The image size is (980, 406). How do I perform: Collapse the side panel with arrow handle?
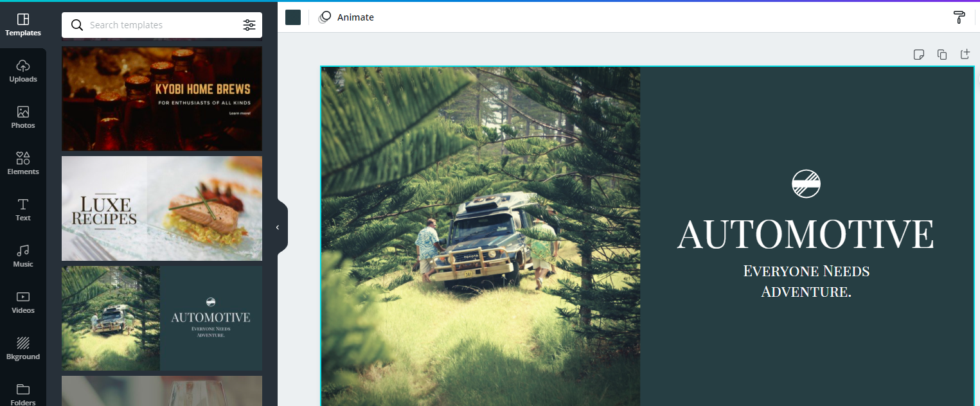tap(278, 227)
